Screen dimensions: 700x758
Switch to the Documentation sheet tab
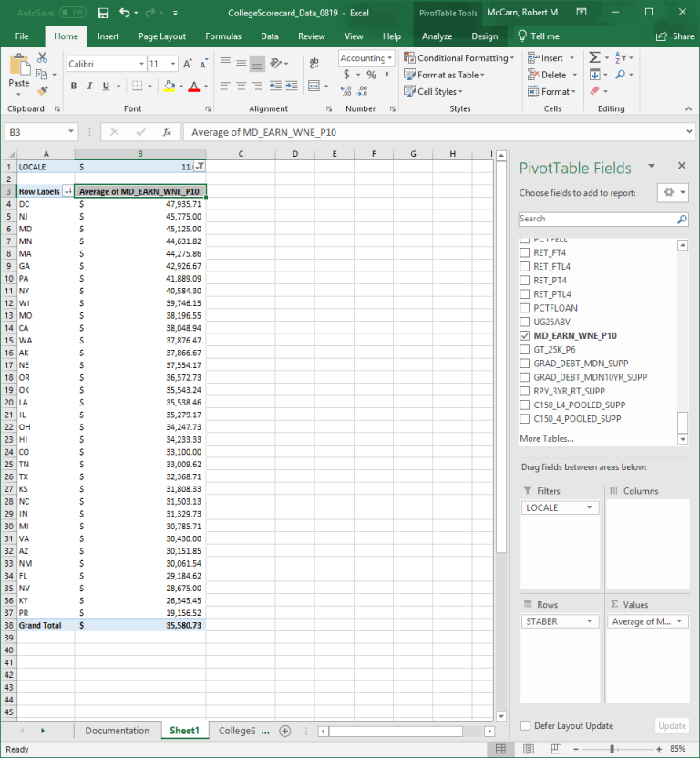(117, 731)
